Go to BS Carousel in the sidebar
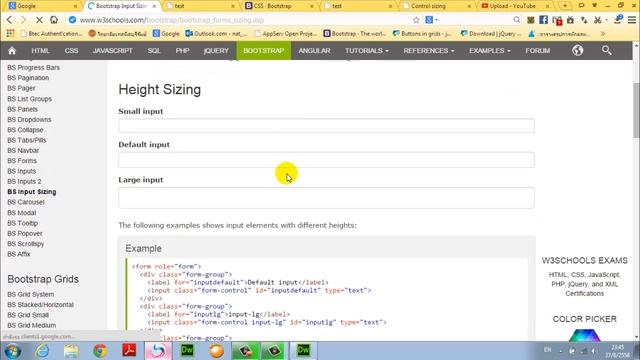This screenshot has height=360, width=640. click(x=26, y=202)
